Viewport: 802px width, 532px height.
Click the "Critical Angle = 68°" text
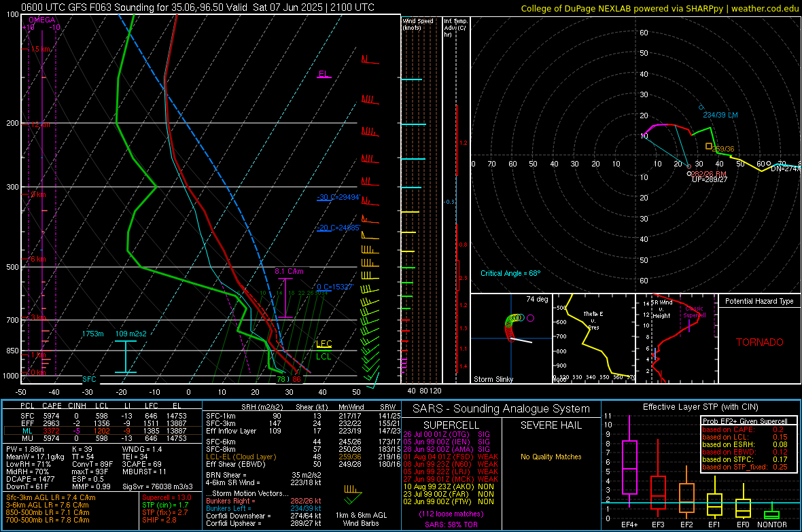510,273
